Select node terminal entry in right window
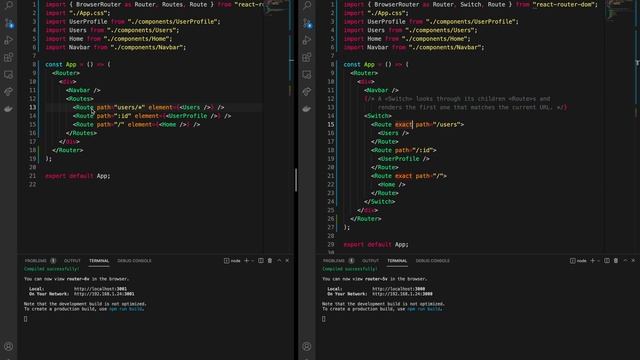Image resolution: width=640 pixels, height=360 pixels. [x=578, y=261]
